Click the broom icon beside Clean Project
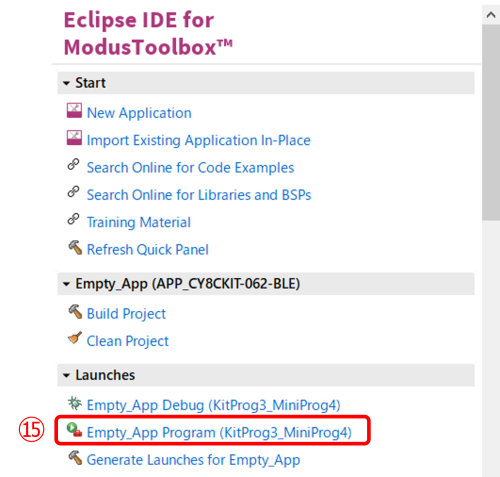Image resolution: width=500 pixels, height=477 pixels. point(75,338)
